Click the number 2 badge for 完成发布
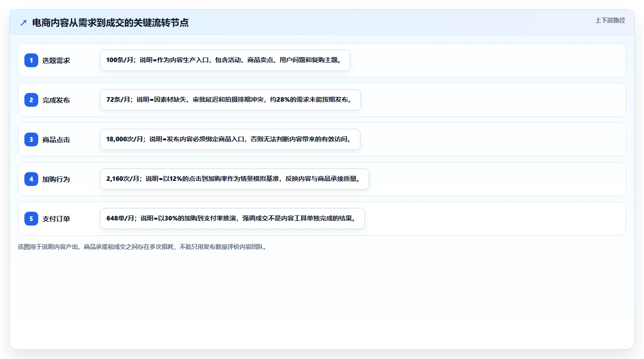This screenshot has height=359, width=644. coord(31,100)
